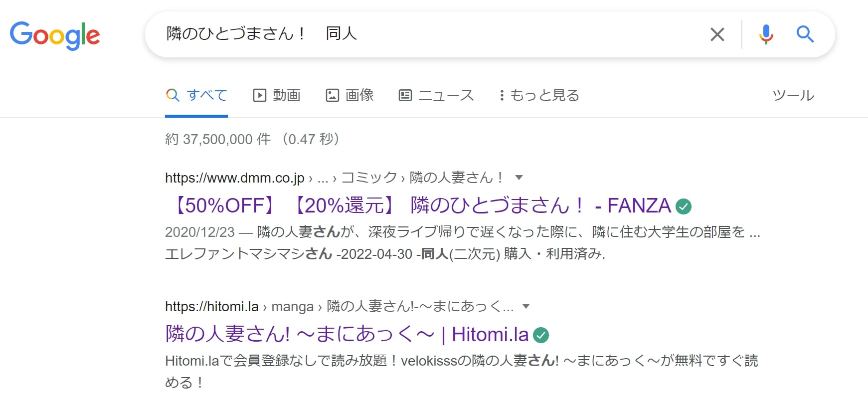
Task: Expand dropdown arrow beside hitomi.la URL
Action: pyautogui.click(x=525, y=306)
